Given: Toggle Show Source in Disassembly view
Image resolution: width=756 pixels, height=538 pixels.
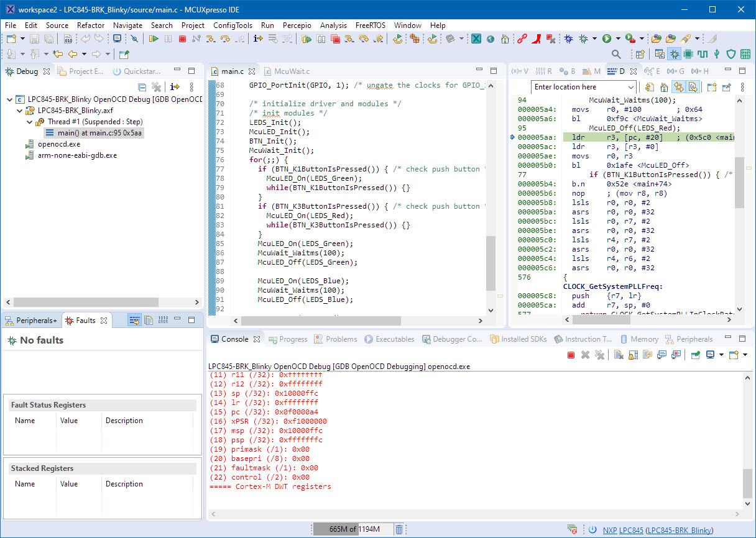Looking at the screenshot, I should point(693,88).
